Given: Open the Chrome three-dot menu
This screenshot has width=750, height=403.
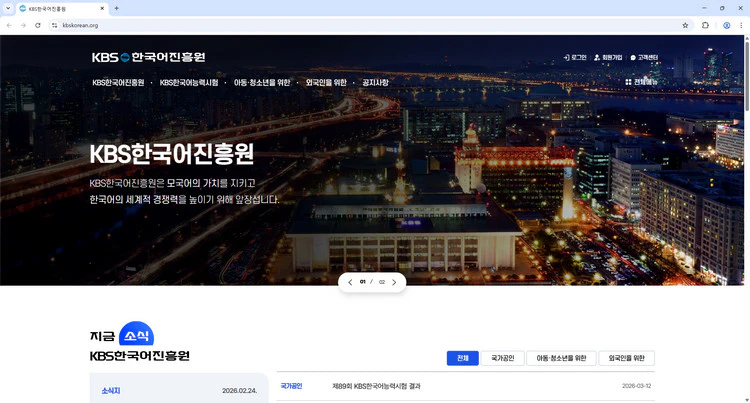Looking at the screenshot, I should pyautogui.click(x=741, y=25).
